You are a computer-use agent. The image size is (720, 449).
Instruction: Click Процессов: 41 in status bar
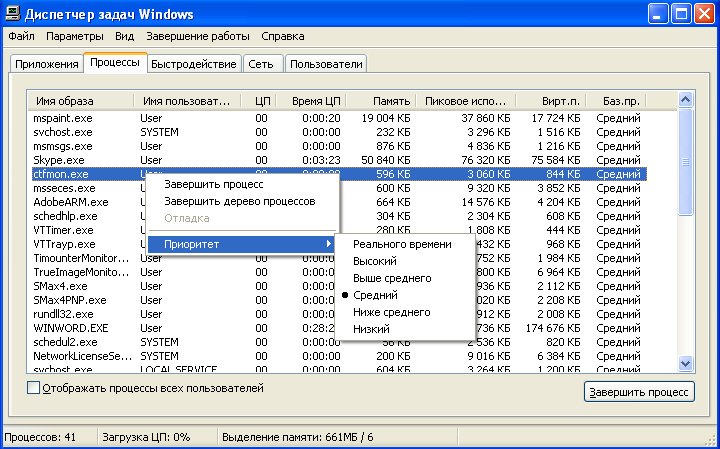(x=40, y=437)
